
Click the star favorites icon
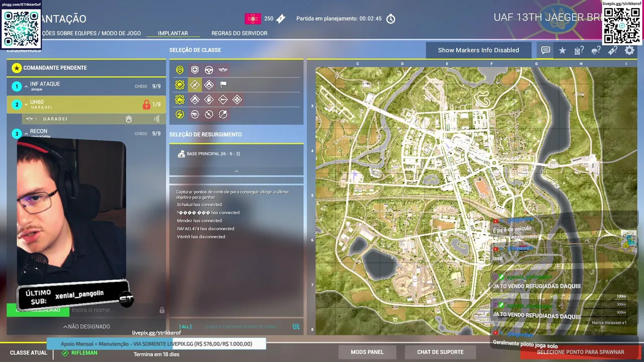(562, 50)
